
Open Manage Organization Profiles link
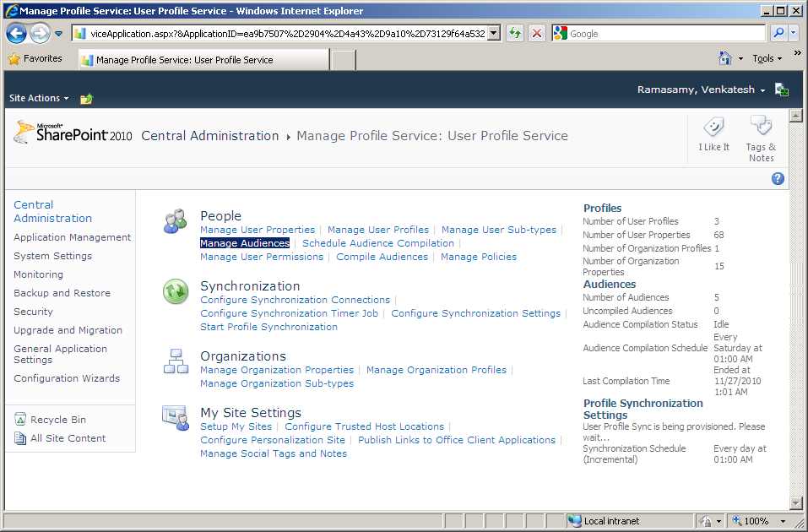point(436,370)
